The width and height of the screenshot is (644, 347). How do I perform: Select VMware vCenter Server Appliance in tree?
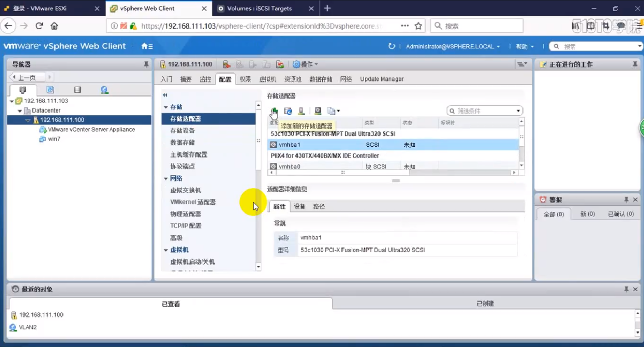pos(91,130)
